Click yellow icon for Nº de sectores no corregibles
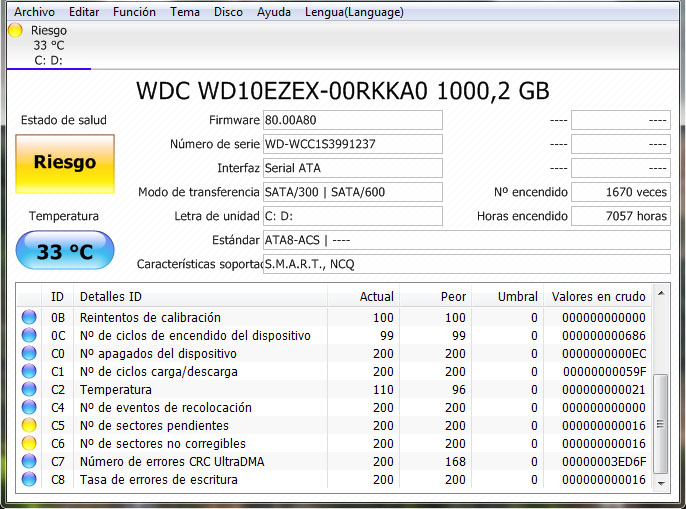This screenshot has height=509, width=686. tap(29, 444)
